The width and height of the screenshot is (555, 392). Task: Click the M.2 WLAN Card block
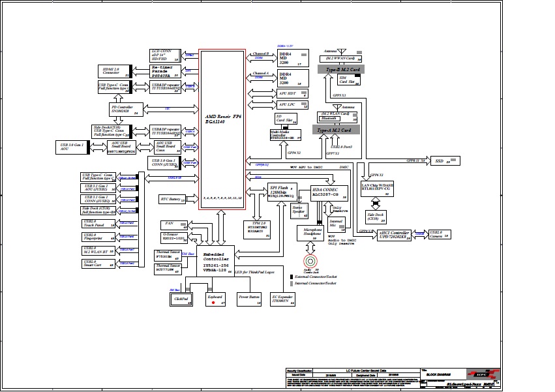337,117
